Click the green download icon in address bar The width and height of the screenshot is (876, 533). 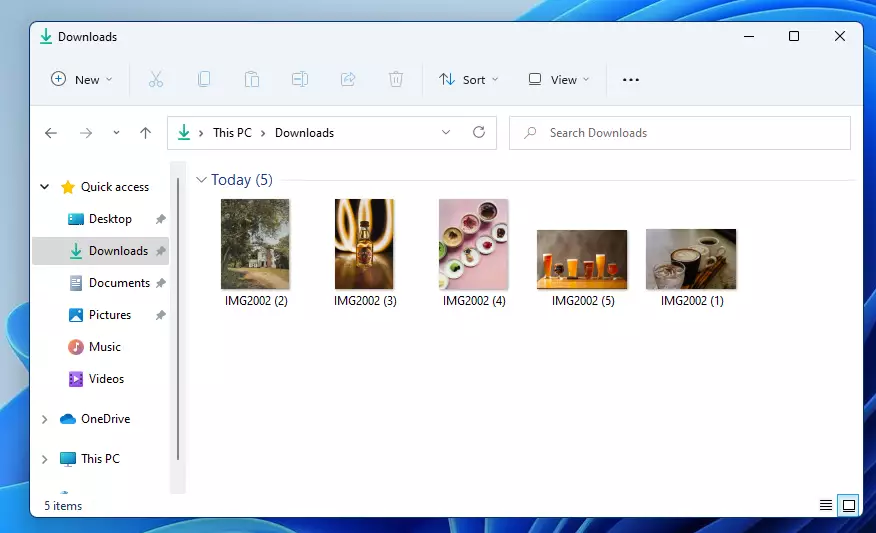click(184, 132)
